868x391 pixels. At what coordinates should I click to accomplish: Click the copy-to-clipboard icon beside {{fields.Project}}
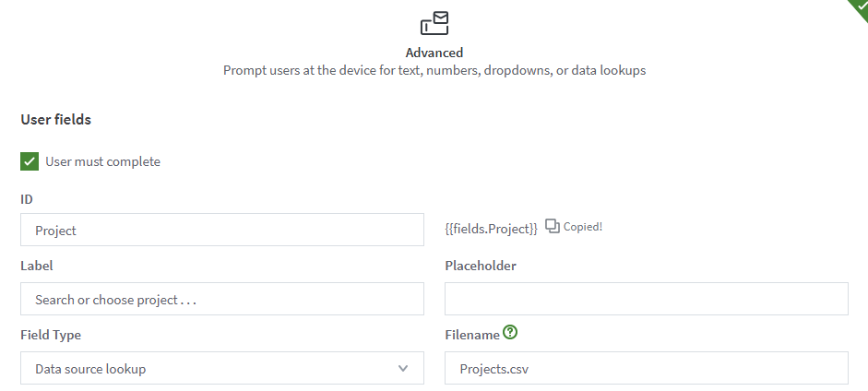pos(553,226)
